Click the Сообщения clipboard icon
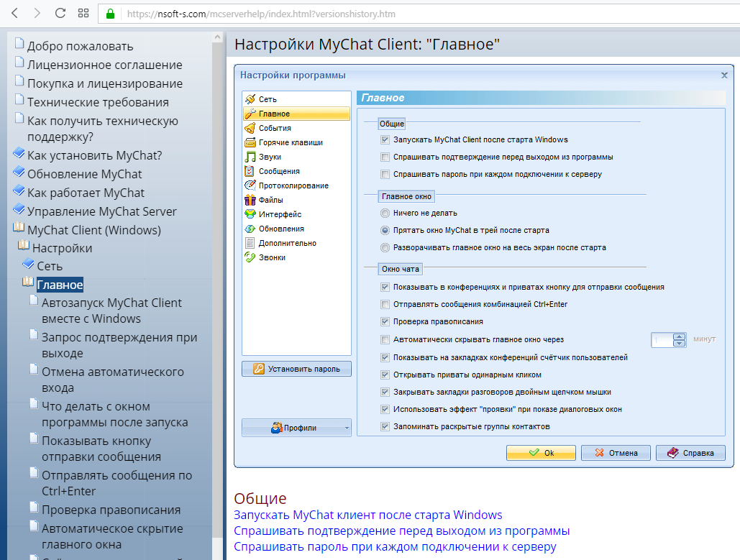The height and width of the screenshot is (560, 740). tap(250, 171)
